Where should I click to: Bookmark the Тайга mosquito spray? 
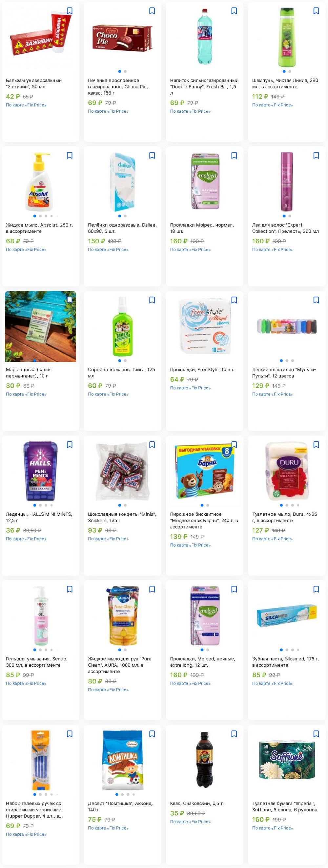pyautogui.click(x=152, y=300)
